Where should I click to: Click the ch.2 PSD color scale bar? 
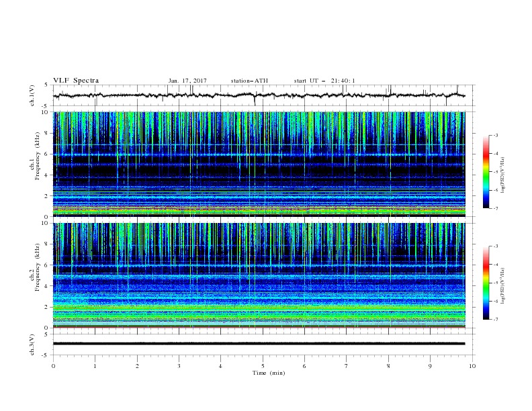(486, 283)
